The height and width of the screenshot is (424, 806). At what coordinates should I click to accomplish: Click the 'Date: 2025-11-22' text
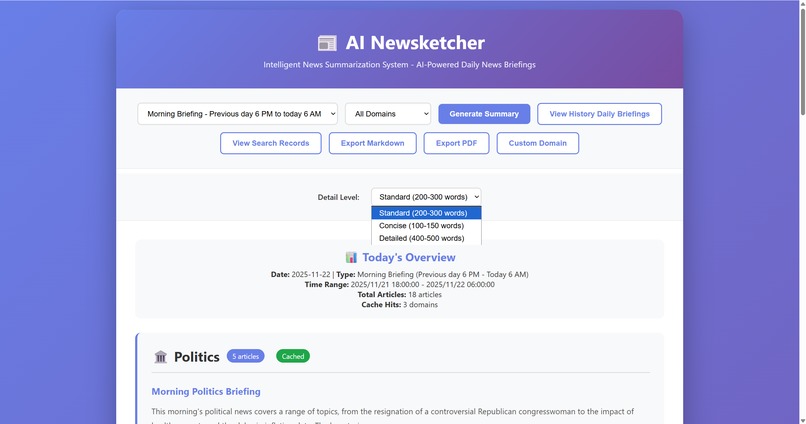[x=301, y=274]
